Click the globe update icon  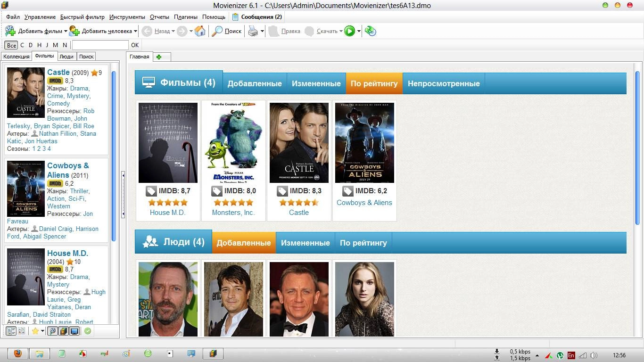[371, 31]
